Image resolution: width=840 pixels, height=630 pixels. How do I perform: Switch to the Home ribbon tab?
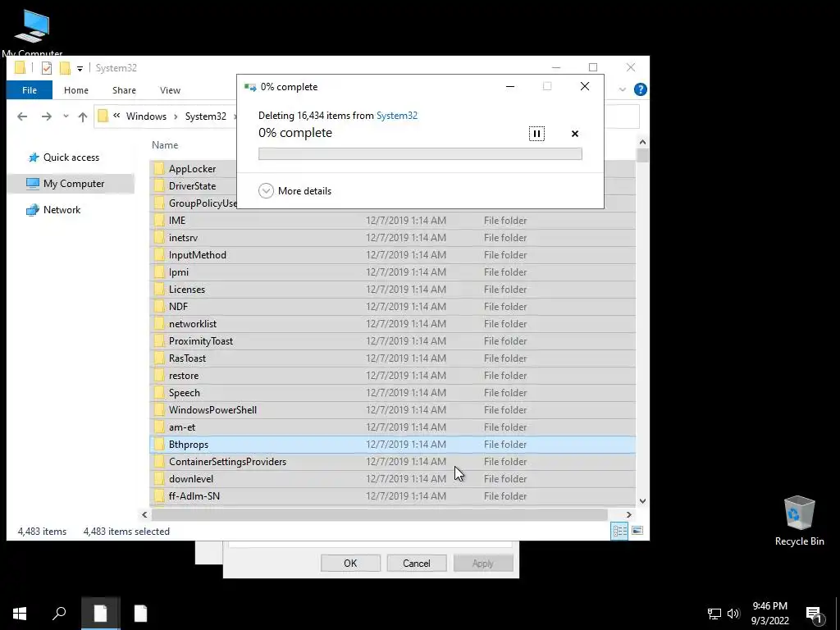(x=76, y=90)
